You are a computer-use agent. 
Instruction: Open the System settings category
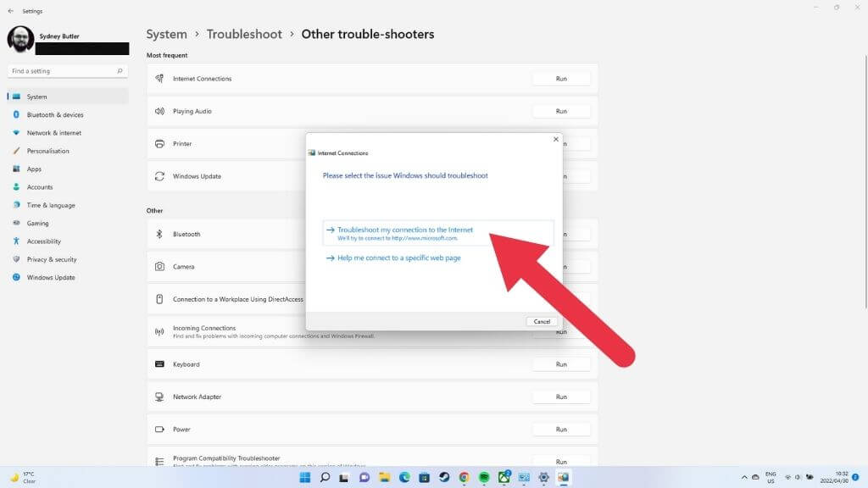click(68, 97)
